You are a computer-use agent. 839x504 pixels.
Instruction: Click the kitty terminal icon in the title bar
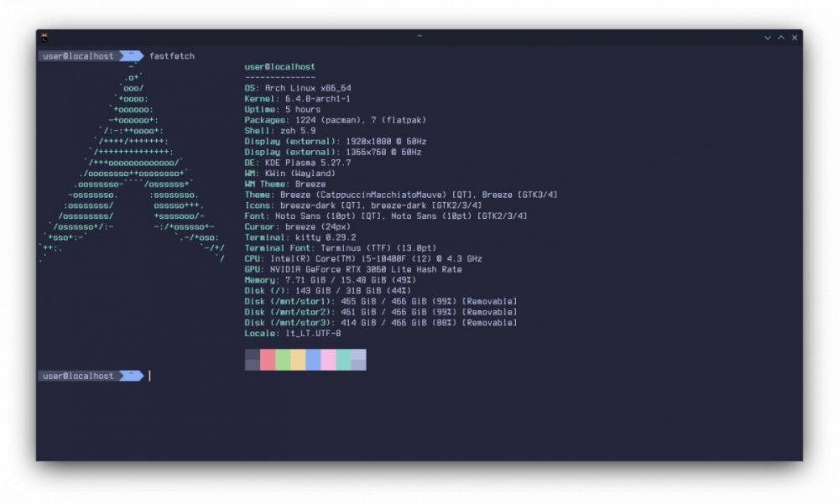44,38
